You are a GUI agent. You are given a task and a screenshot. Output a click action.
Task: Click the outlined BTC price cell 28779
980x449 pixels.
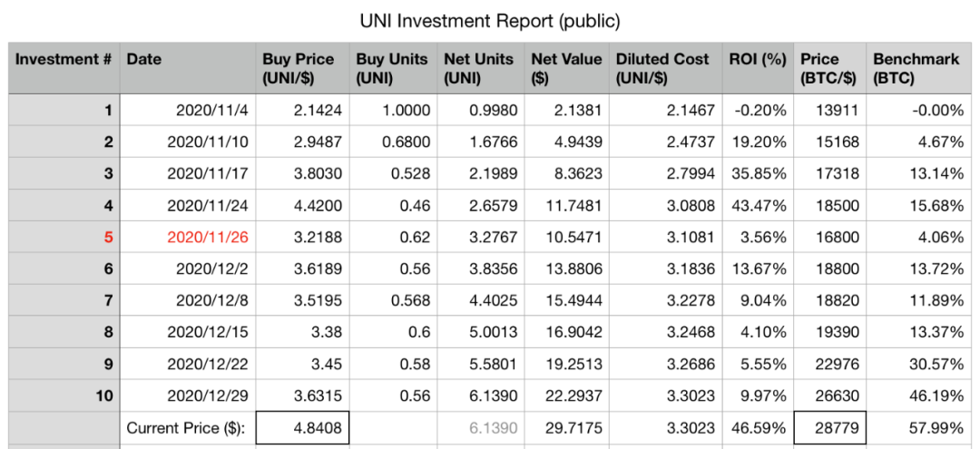click(829, 427)
